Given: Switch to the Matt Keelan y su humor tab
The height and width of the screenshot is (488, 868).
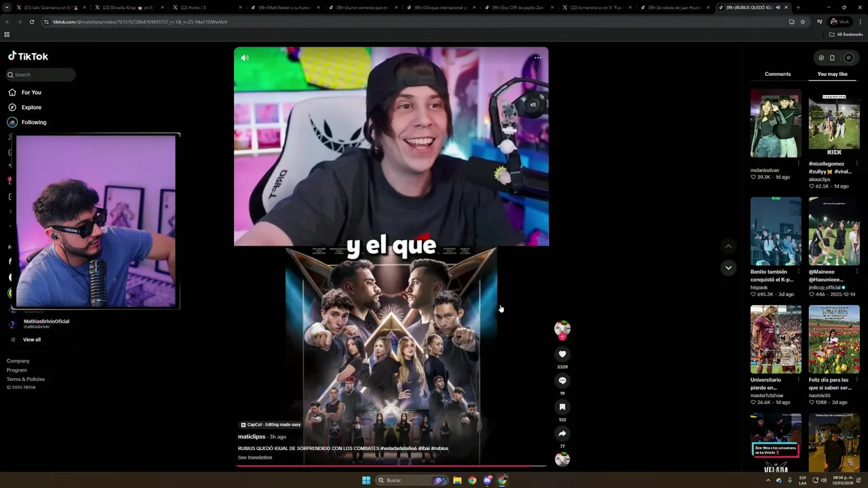Looking at the screenshot, I should (285, 7).
